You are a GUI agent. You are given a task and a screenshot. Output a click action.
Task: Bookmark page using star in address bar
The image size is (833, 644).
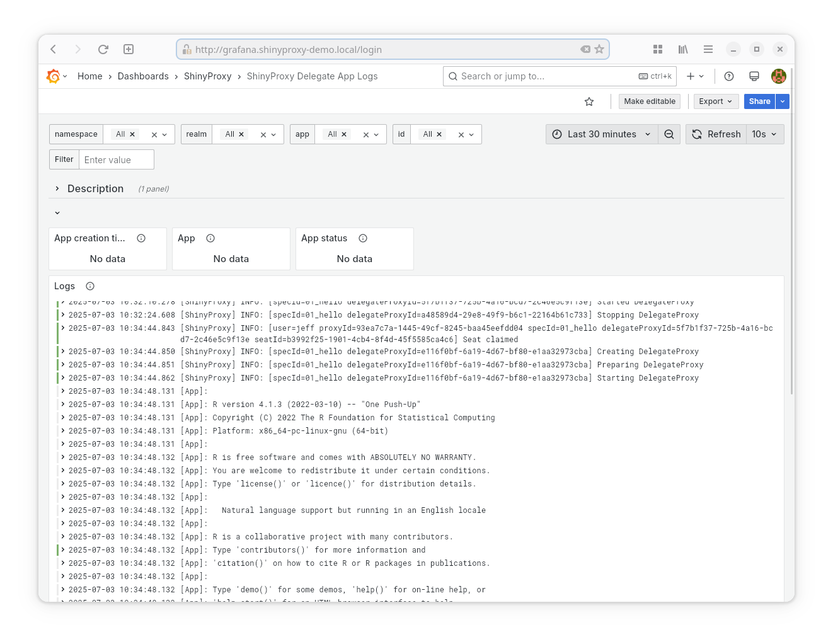599,49
